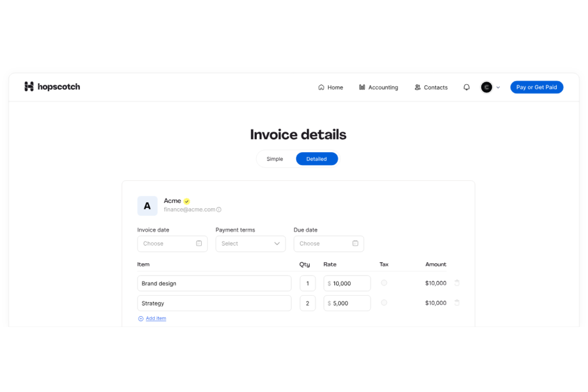Click the yellow verified badge next to Acme
Image resolution: width=588 pixels, height=392 pixels.
pyautogui.click(x=187, y=201)
